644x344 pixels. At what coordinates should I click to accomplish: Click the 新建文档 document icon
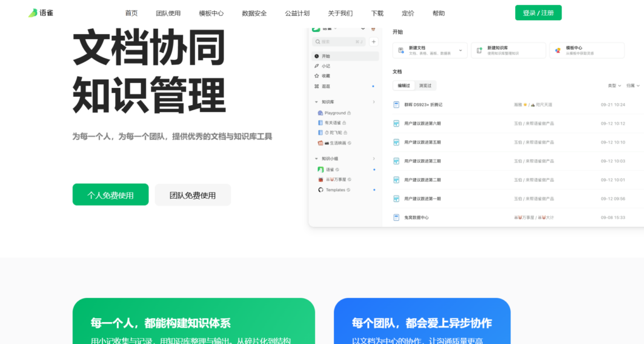pos(401,50)
